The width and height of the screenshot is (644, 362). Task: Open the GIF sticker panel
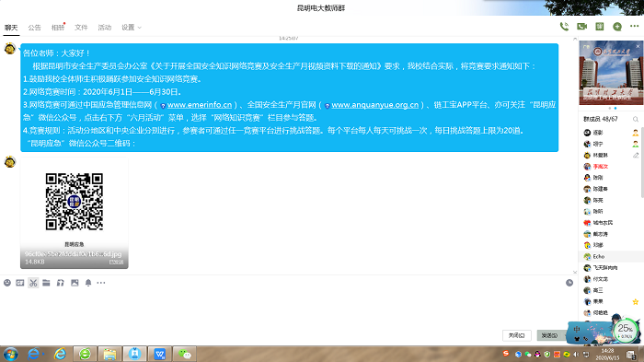click(x=19, y=283)
